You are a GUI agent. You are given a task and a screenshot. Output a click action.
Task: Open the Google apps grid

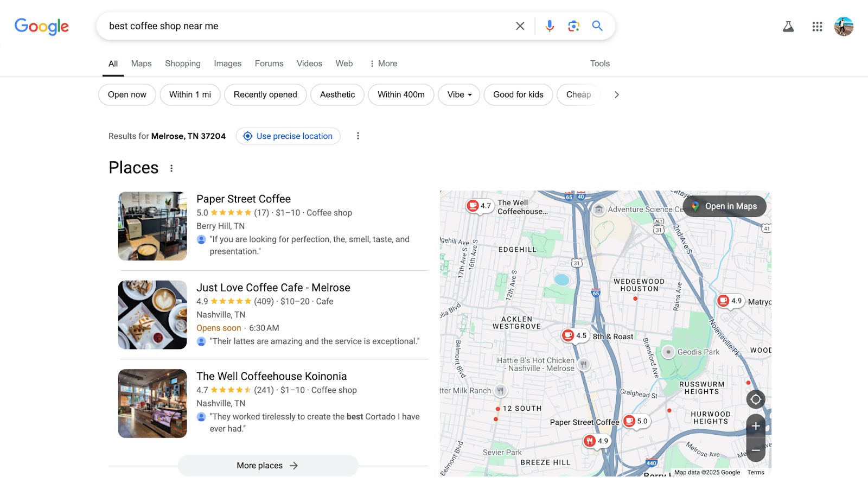(x=816, y=26)
